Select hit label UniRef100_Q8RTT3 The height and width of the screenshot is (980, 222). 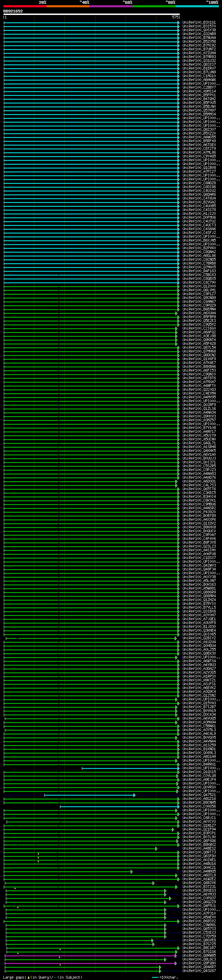point(199,852)
